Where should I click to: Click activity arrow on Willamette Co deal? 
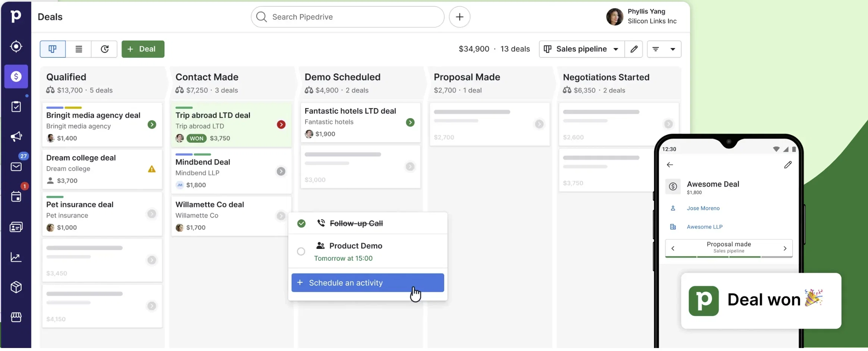281,216
